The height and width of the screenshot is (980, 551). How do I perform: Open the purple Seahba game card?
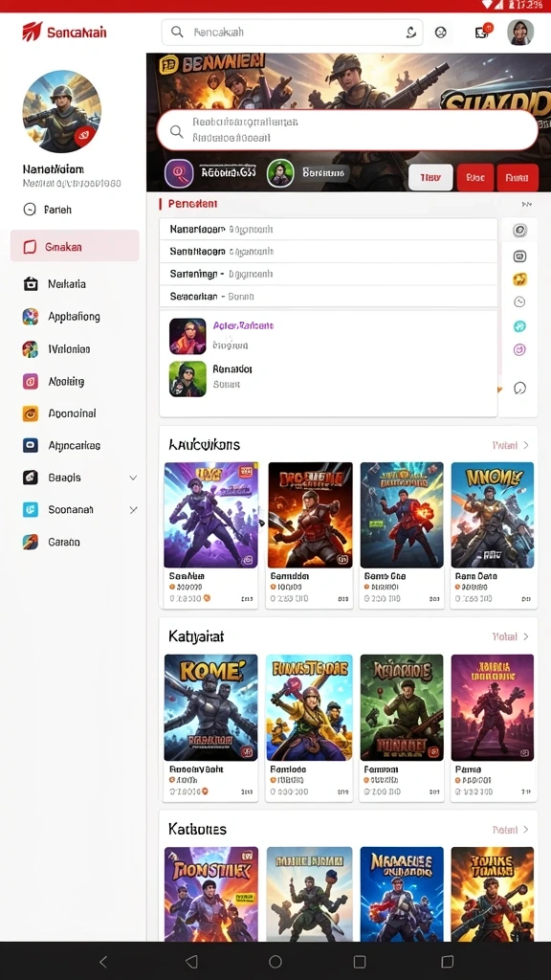(210, 534)
